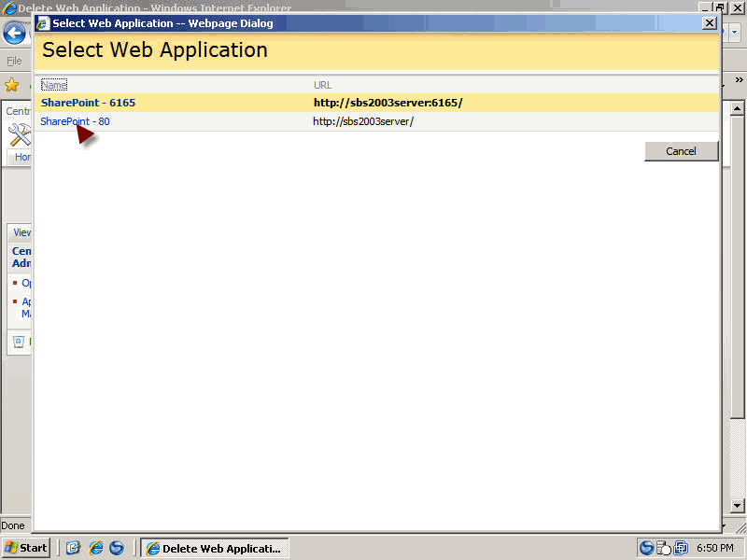Click the Windows Start button
Viewport: 747px width, 560px height.
coord(26,548)
